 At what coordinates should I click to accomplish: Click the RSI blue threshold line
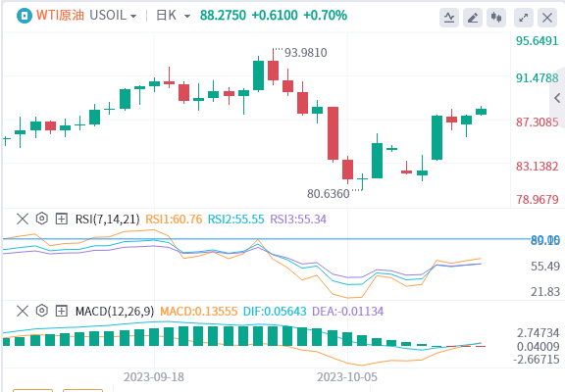pos(267,239)
